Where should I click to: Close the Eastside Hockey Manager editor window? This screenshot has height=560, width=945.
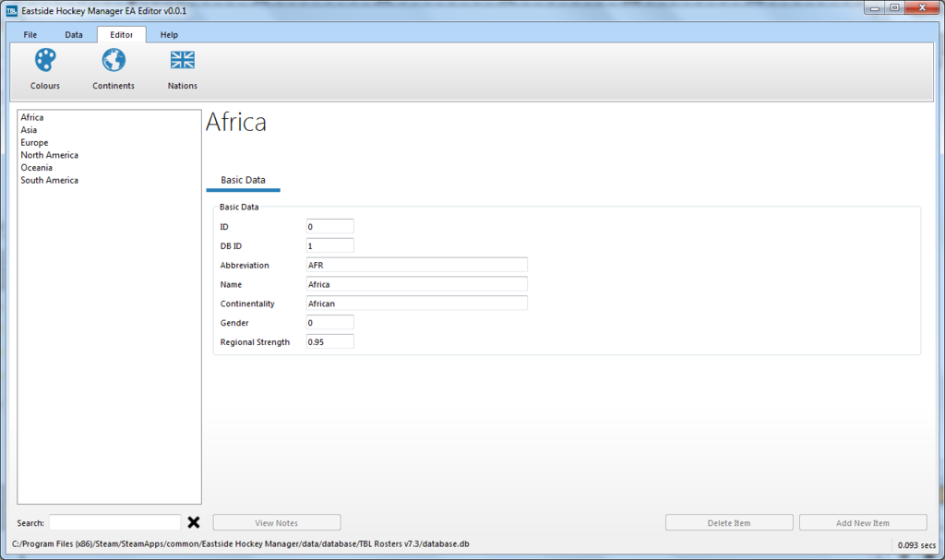(923, 7)
